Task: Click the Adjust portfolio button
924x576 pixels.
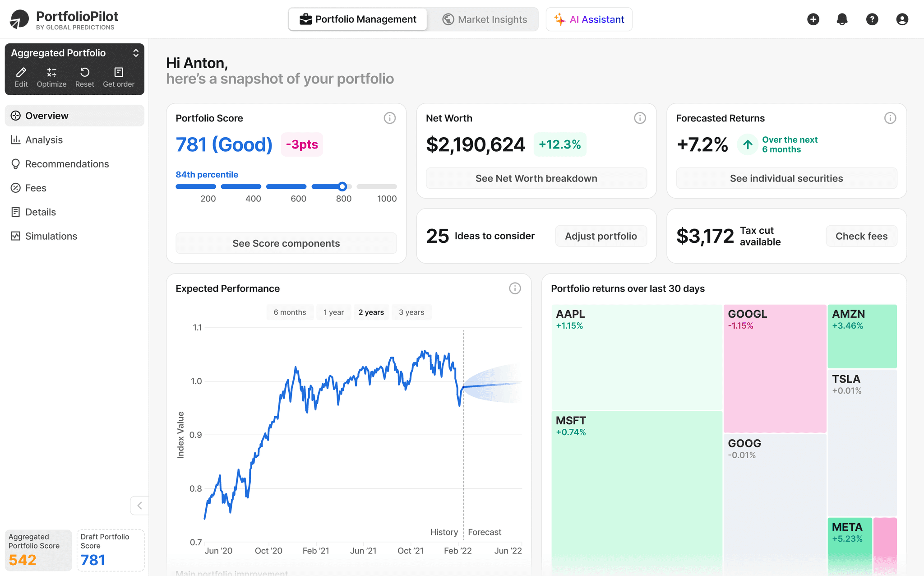Action: 601,236
